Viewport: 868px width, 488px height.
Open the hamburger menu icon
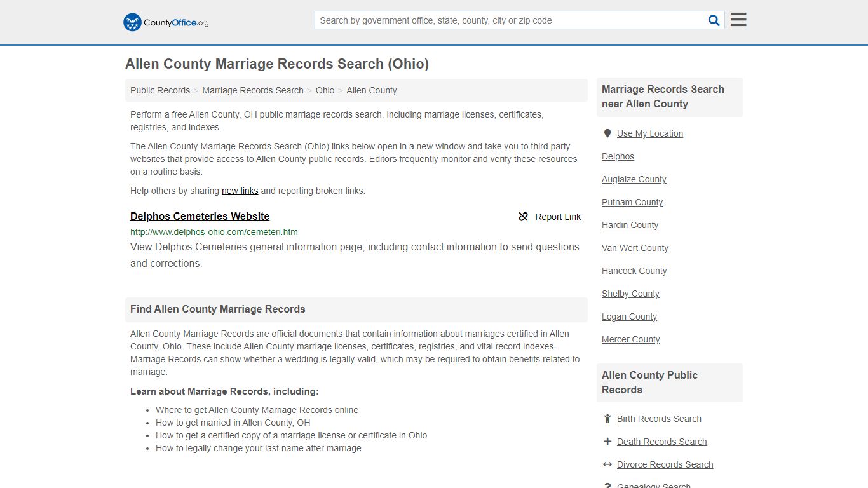738,20
